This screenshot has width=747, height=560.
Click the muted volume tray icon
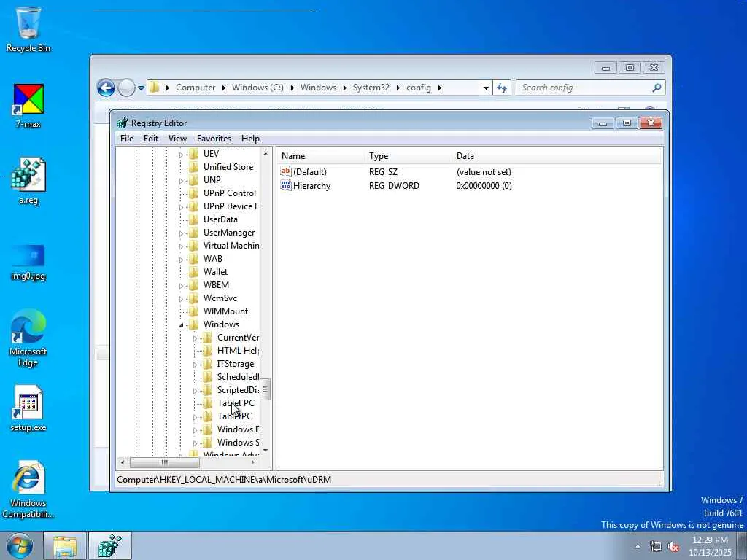coord(673,547)
